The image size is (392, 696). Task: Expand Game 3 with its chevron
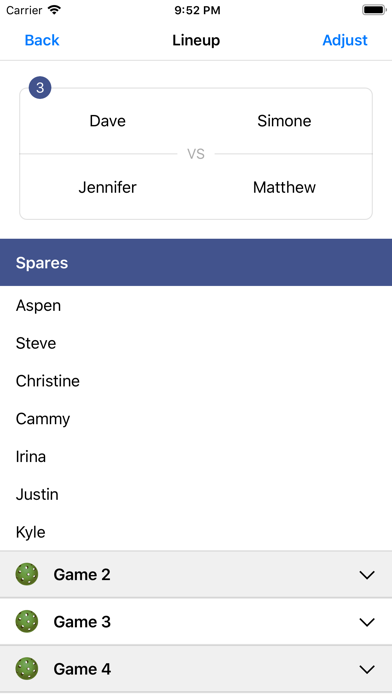point(367,622)
